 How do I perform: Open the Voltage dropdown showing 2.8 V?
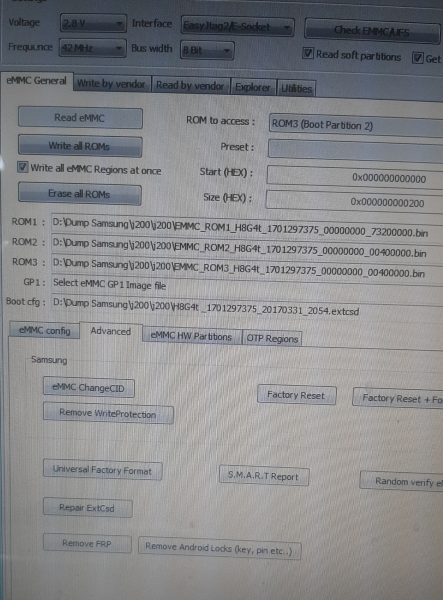point(93,23)
